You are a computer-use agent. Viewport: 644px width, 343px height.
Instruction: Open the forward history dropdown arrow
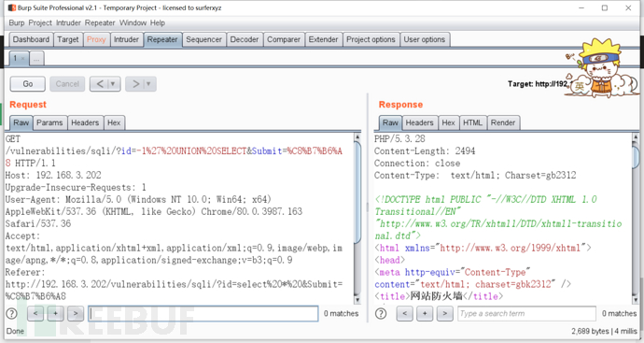[148, 84]
